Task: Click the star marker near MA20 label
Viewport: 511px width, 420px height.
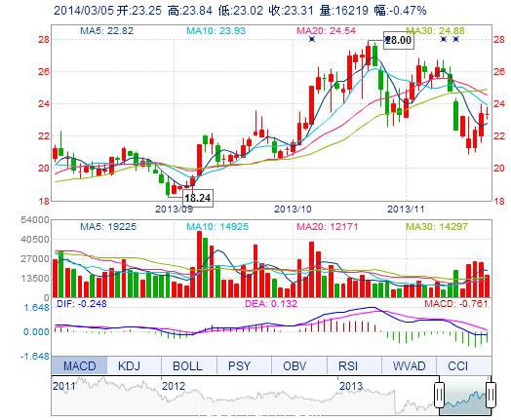Action: 312,39
